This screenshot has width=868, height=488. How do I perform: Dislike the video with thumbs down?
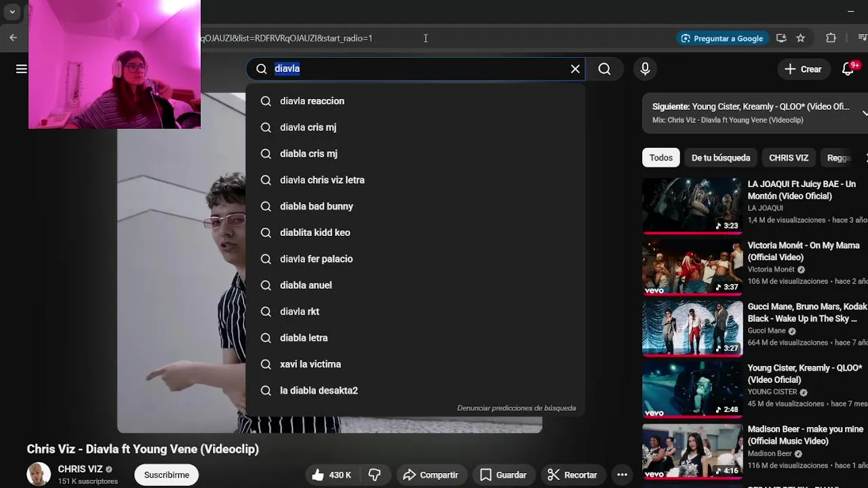pos(374,475)
